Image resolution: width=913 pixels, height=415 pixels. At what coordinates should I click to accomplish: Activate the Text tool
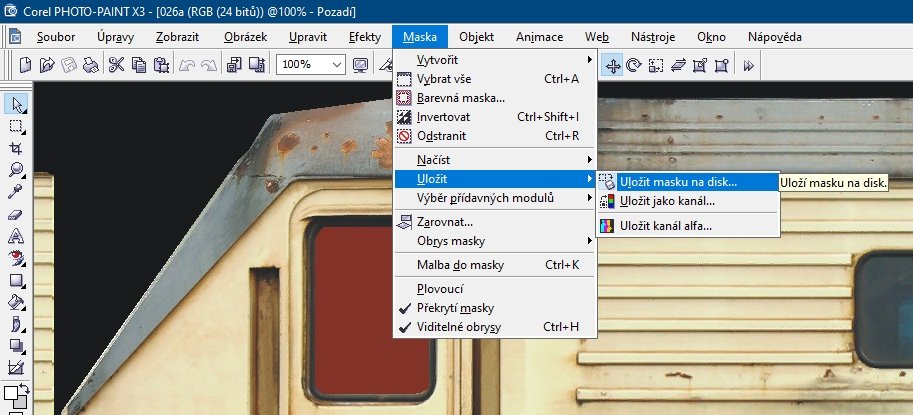16,237
